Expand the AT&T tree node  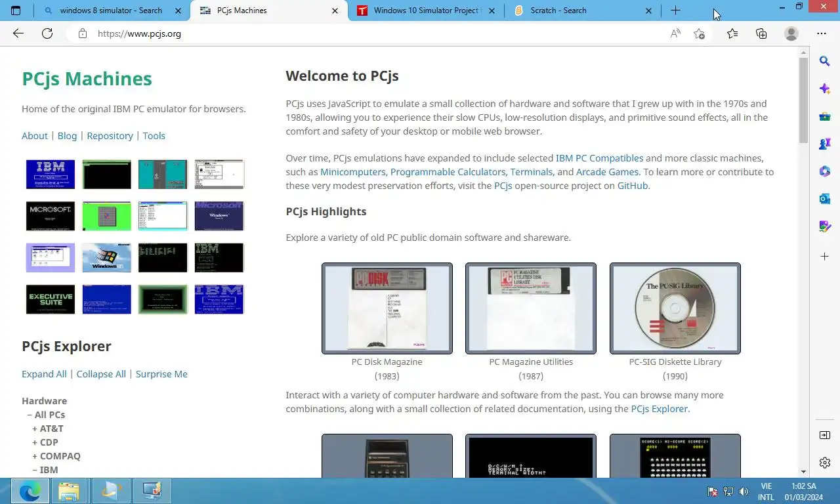click(48, 429)
